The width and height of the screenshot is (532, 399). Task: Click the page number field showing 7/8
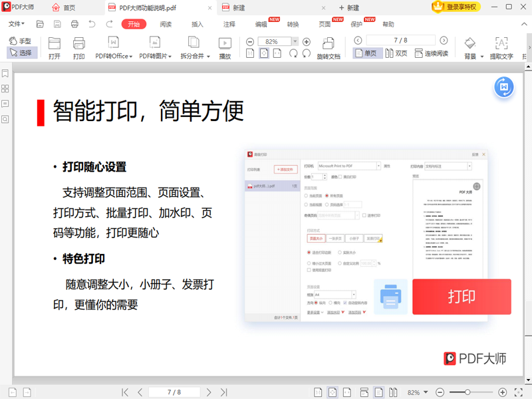point(400,40)
